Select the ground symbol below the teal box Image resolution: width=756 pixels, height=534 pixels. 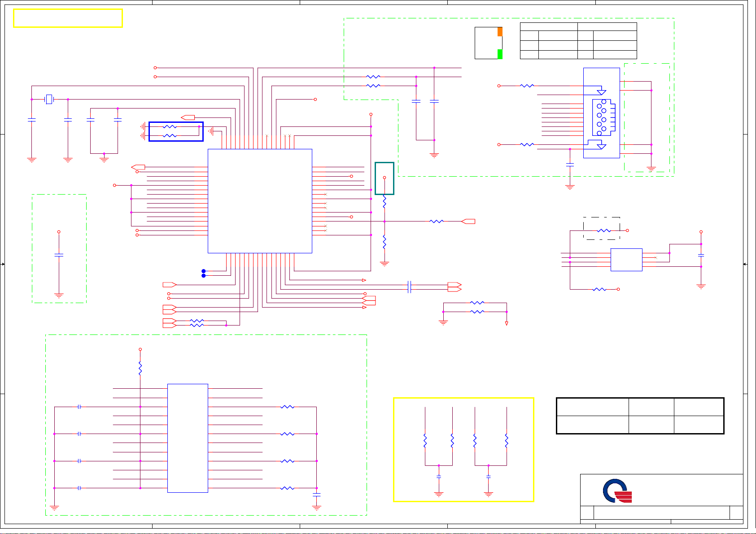[385, 264]
